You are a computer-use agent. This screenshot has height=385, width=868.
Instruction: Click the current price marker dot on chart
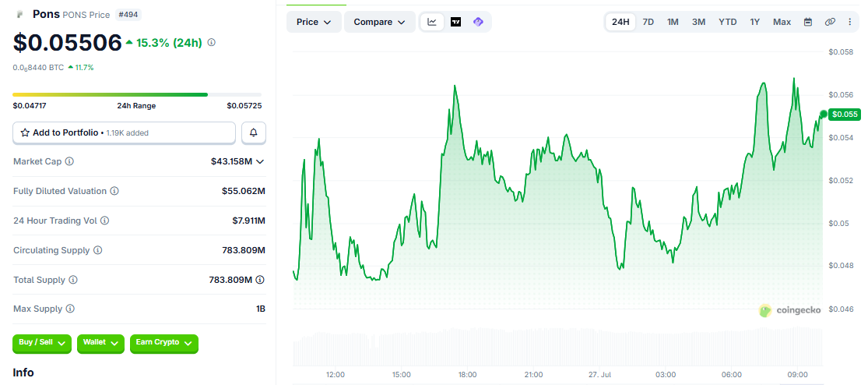click(823, 114)
